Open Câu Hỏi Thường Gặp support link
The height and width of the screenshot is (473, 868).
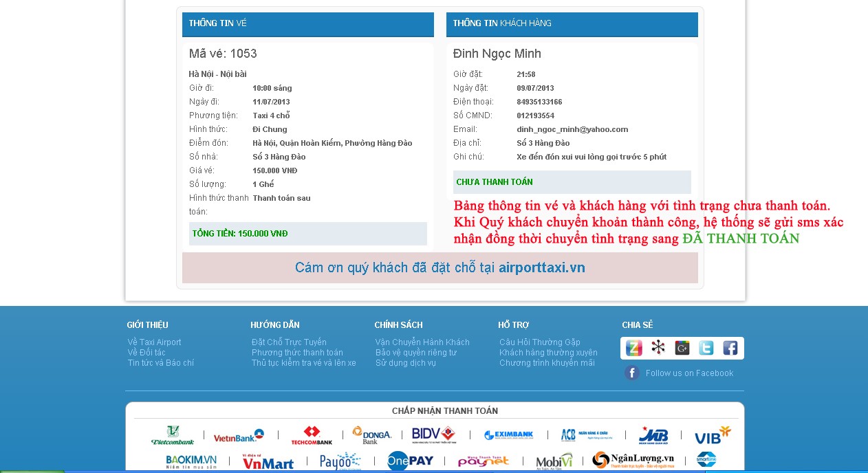point(540,342)
